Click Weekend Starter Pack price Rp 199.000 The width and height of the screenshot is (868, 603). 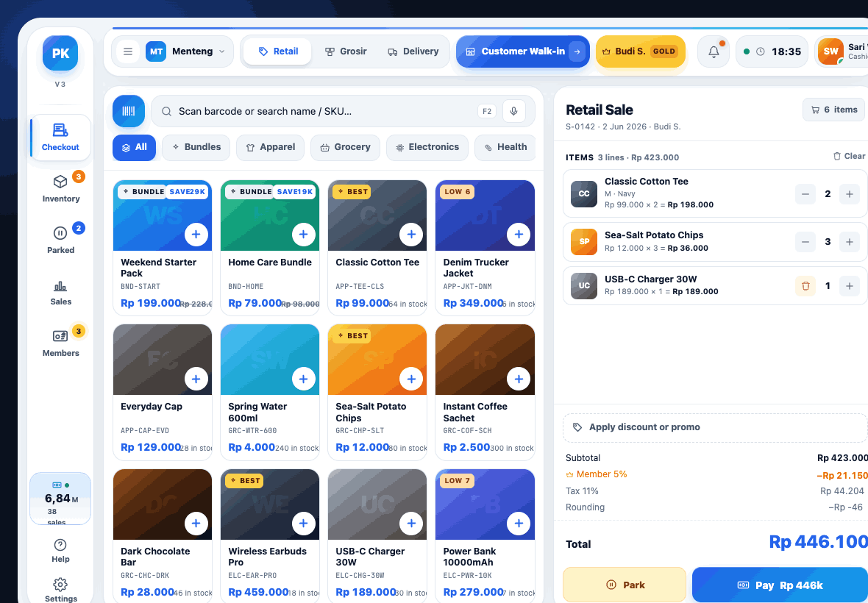tap(151, 303)
